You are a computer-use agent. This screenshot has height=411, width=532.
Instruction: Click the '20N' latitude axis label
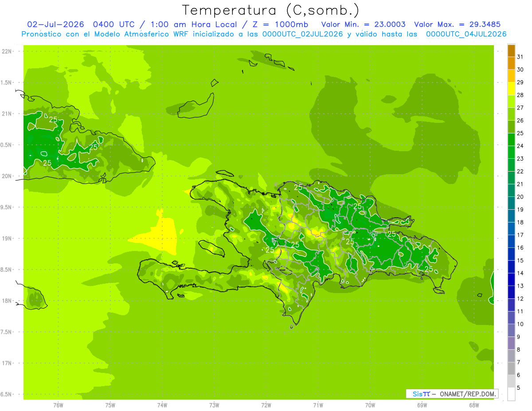click(7, 176)
